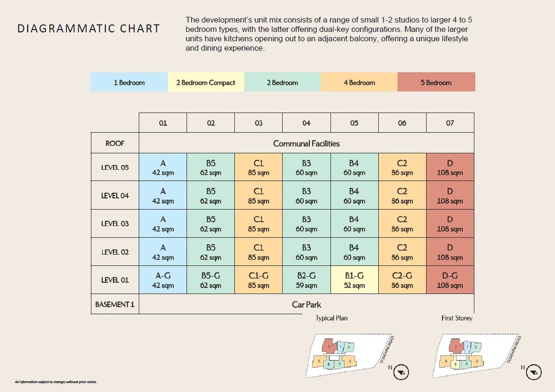Click the Level 02 C2 86 sqm cell
Viewport: 555px width, 392px height.
[x=402, y=252]
